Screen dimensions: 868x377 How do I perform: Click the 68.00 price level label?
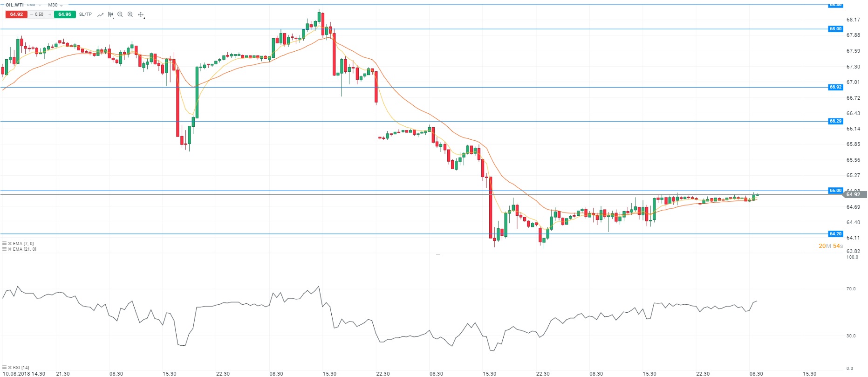835,29
